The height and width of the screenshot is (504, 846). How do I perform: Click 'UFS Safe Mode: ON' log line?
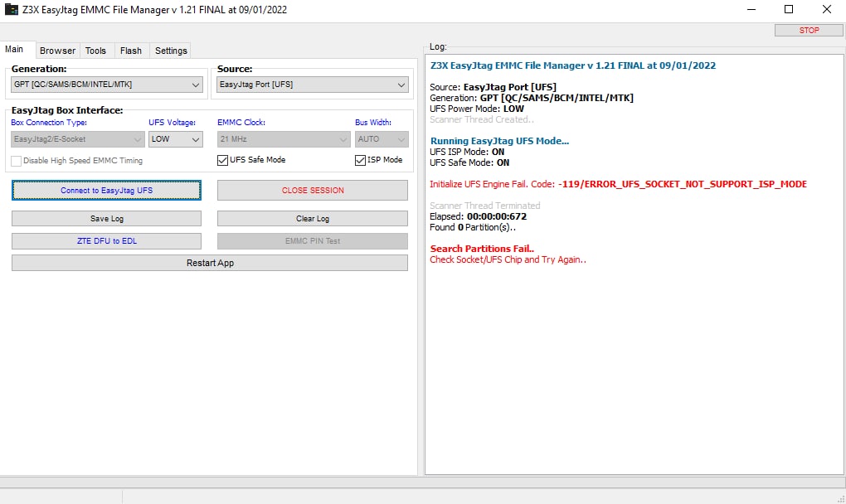[469, 162]
